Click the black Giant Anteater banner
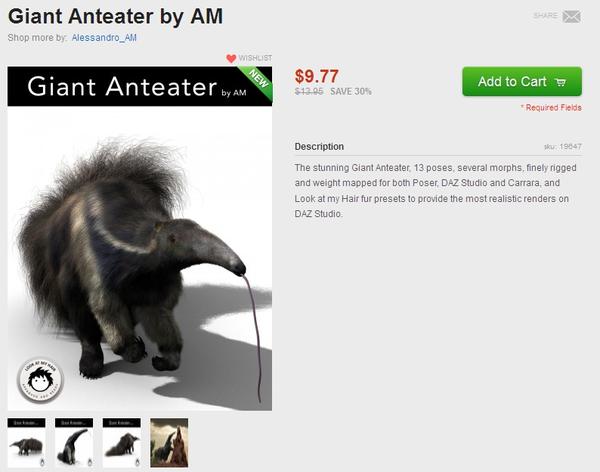Image resolution: width=600 pixels, height=472 pixels. [x=140, y=87]
